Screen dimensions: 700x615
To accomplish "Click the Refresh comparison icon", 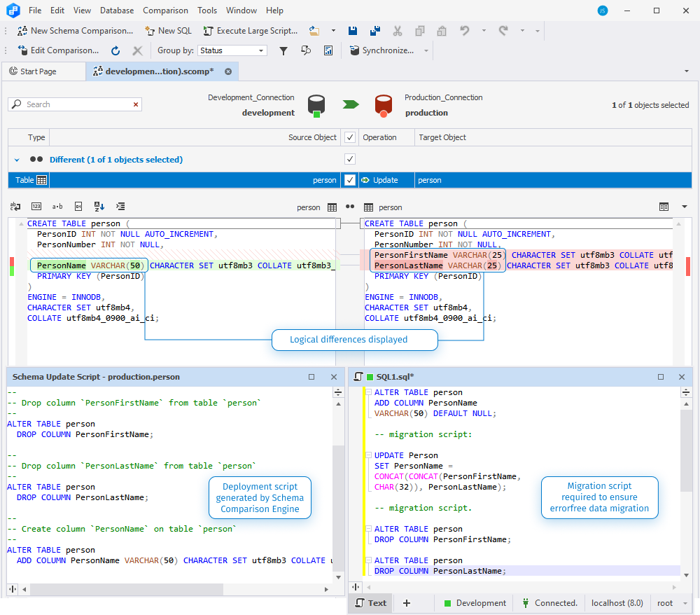I will [x=115, y=50].
